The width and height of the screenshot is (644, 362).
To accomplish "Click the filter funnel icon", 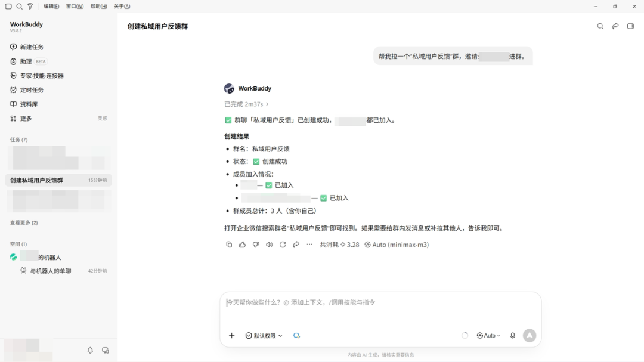I will [30, 6].
